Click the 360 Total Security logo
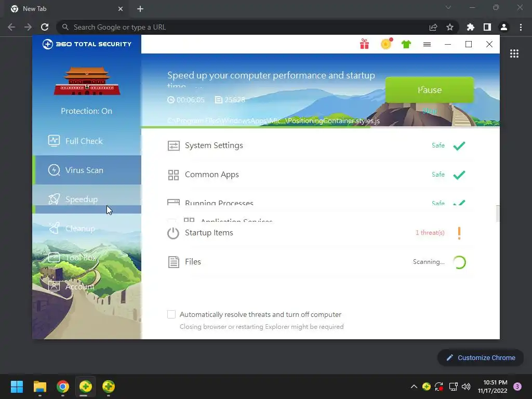Image resolution: width=532 pixels, height=399 pixels. [x=87, y=44]
